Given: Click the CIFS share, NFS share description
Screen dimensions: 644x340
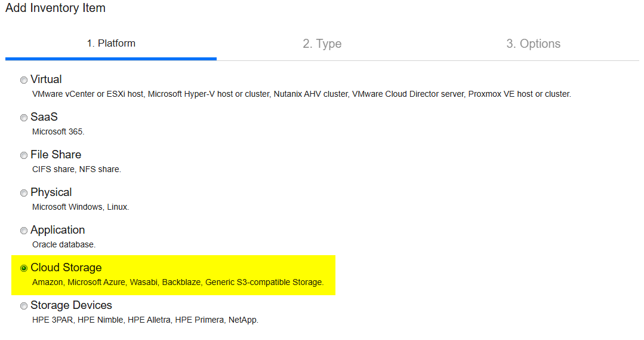Looking at the screenshot, I should [x=76, y=169].
